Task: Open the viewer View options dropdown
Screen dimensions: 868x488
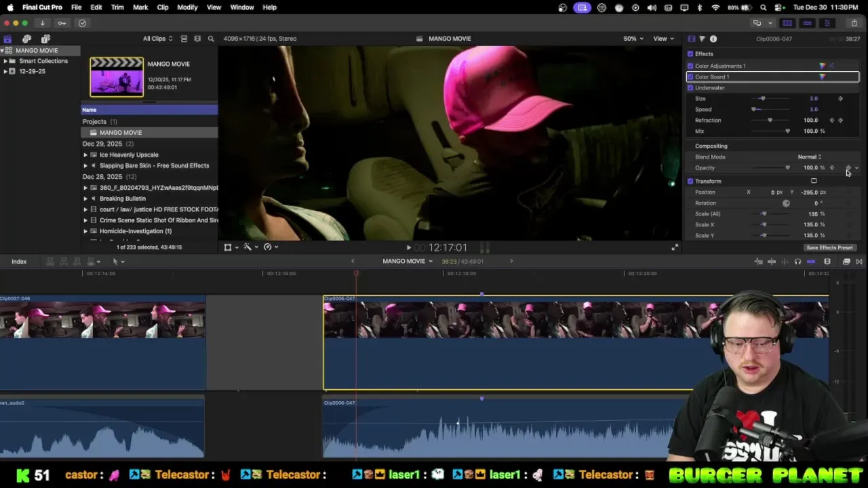Action: pos(663,39)
